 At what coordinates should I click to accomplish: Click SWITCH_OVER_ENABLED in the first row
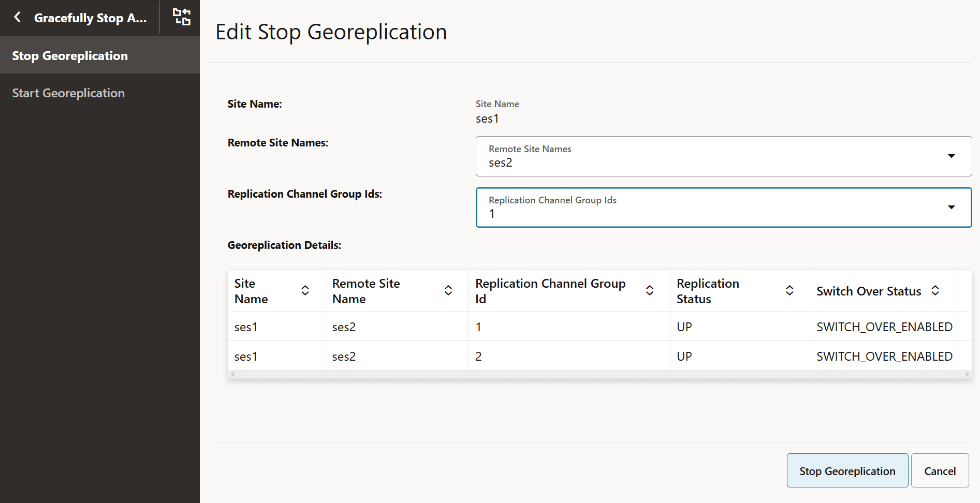pos(884,327)
